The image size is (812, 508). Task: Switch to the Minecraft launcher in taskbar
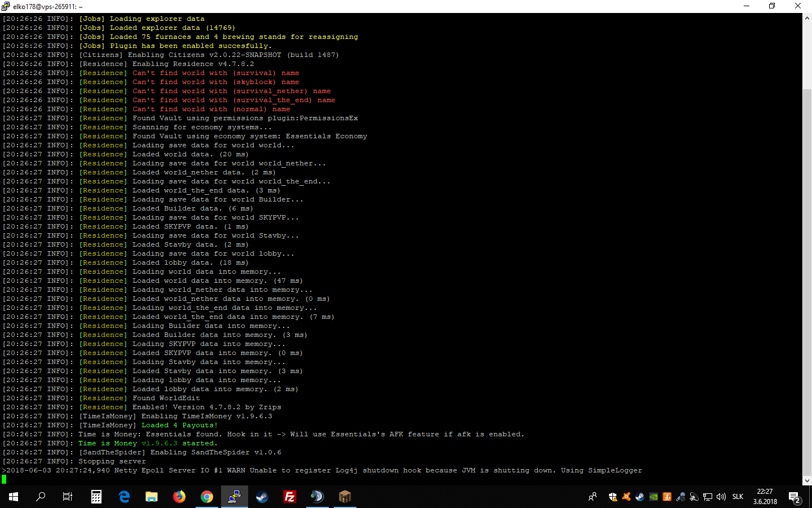pyautogui.click(x=345, y=497)
